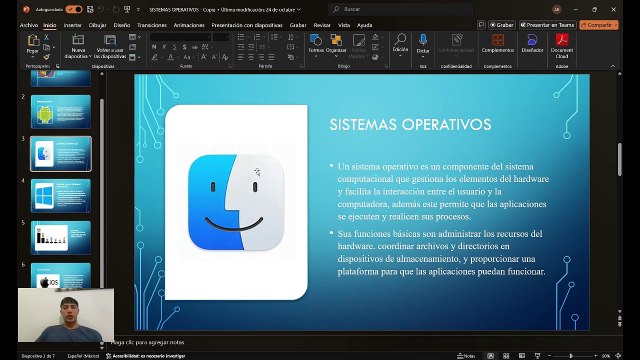The height and width of the screenshot is (360, 640).
Task: Select slide 2 thumbnail with Android logo
Action: point(61,112)
